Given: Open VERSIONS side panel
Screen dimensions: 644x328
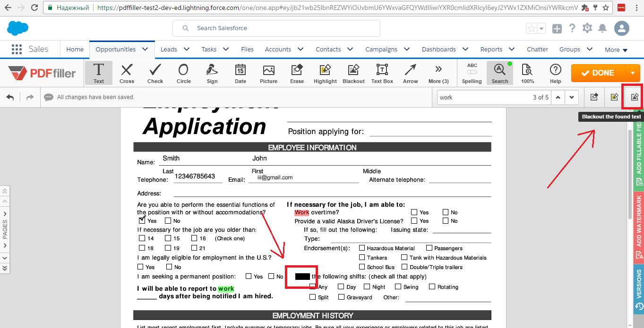Looking at the screenshot, I should pos(639,289).
